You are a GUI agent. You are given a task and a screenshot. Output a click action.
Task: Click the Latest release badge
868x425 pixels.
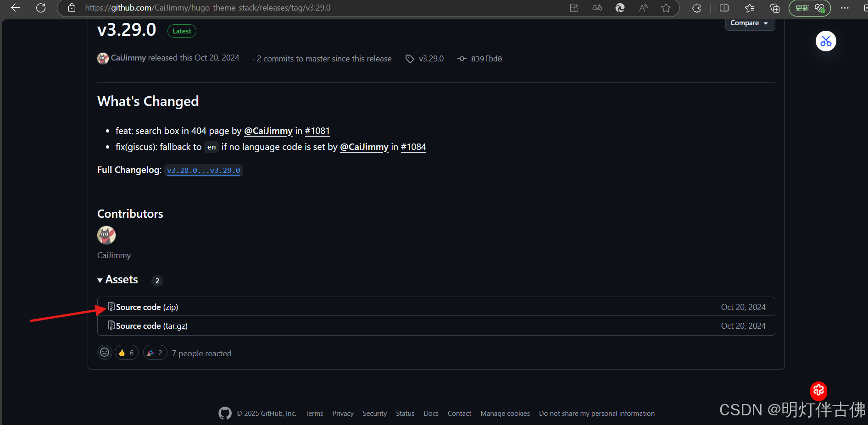pyautogui.click(x=182, y=31)
